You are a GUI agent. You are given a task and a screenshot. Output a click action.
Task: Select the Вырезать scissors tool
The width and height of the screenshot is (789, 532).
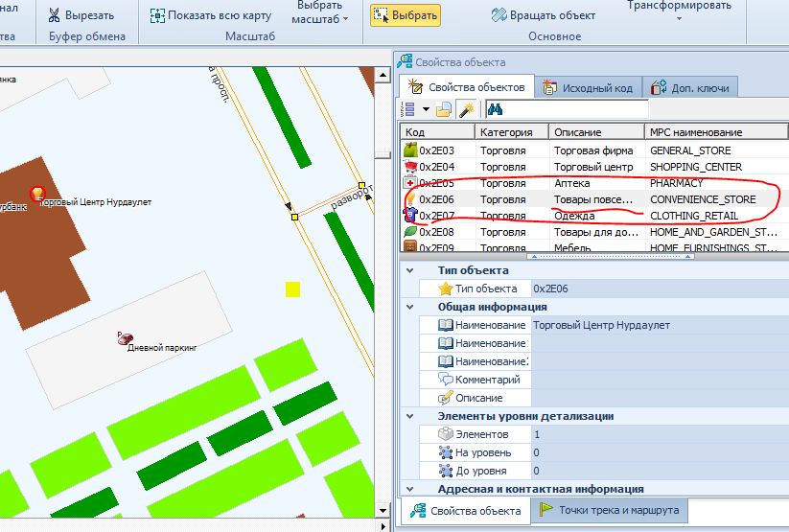point(81,15)
